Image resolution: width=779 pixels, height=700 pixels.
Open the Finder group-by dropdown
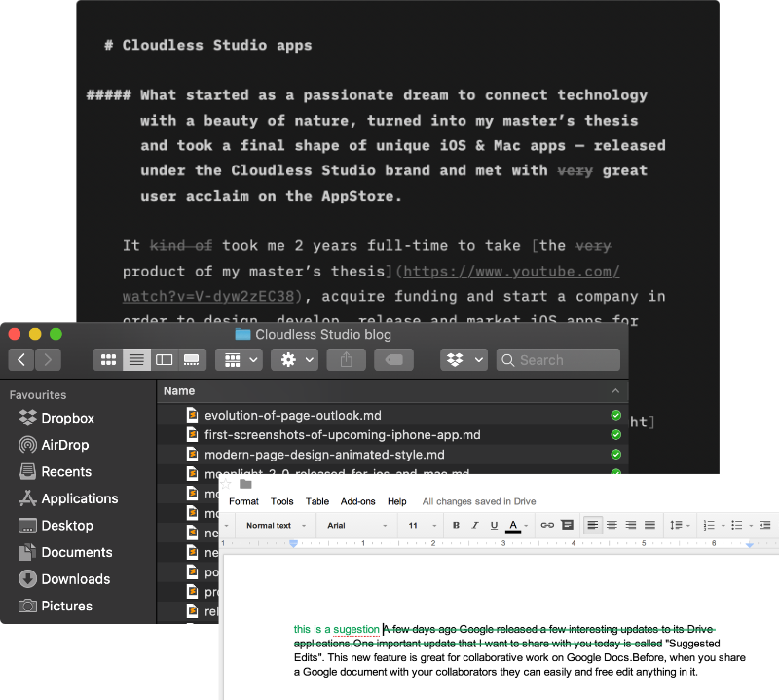coord(240,359)
